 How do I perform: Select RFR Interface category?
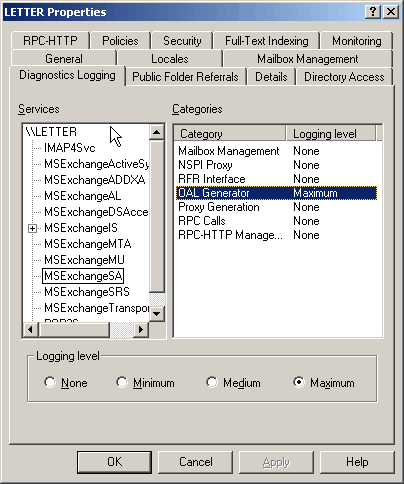pyautogui.click(x=276, y=179)
